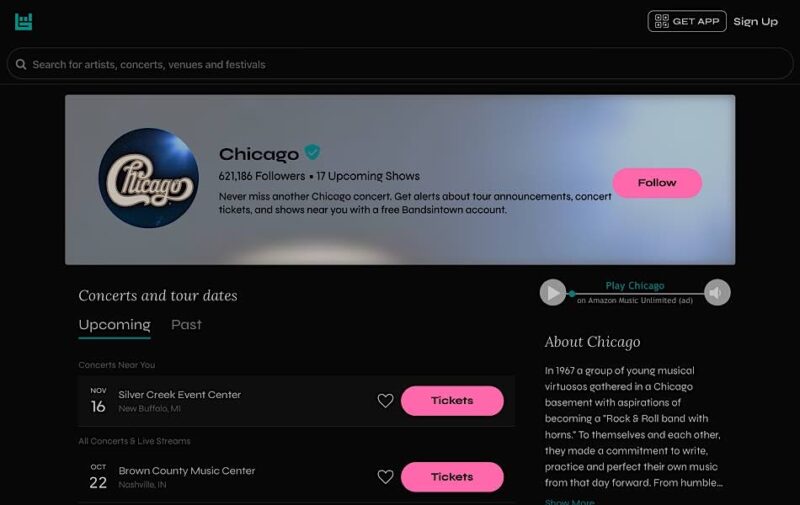Click the Sign Up link
The image size is (800, 505).
click(755, 21)
